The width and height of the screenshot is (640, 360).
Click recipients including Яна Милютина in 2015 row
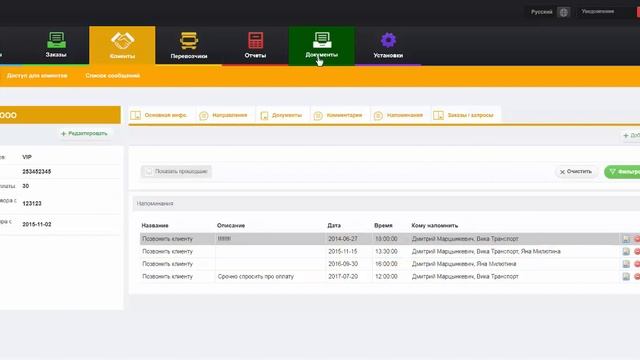(x=486, y=251)
